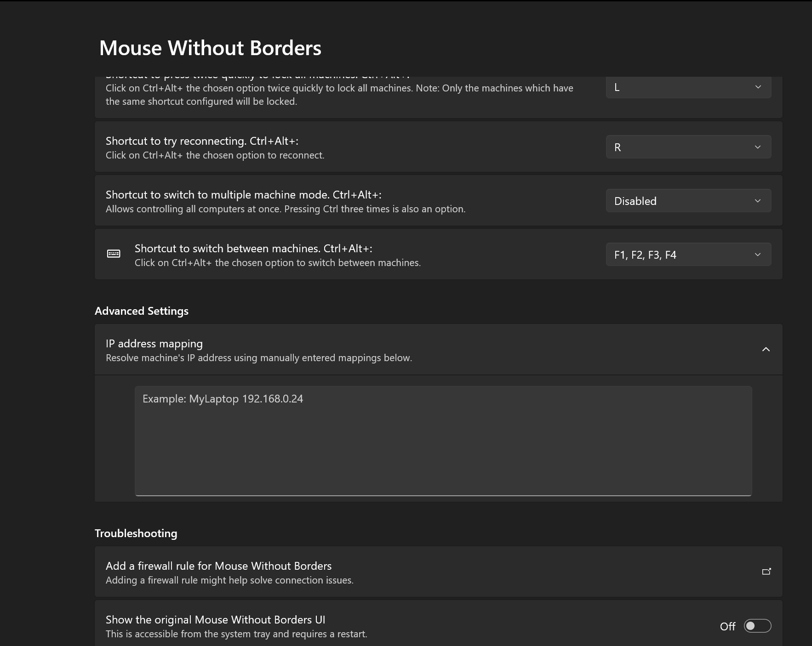The image size is (812, 646).
Task: Click the IP address mapping text box
Action: [x=443, y=441]
